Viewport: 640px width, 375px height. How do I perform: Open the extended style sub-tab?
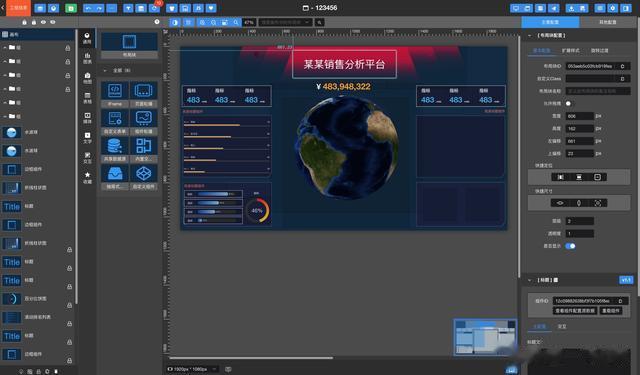point(570,51)
